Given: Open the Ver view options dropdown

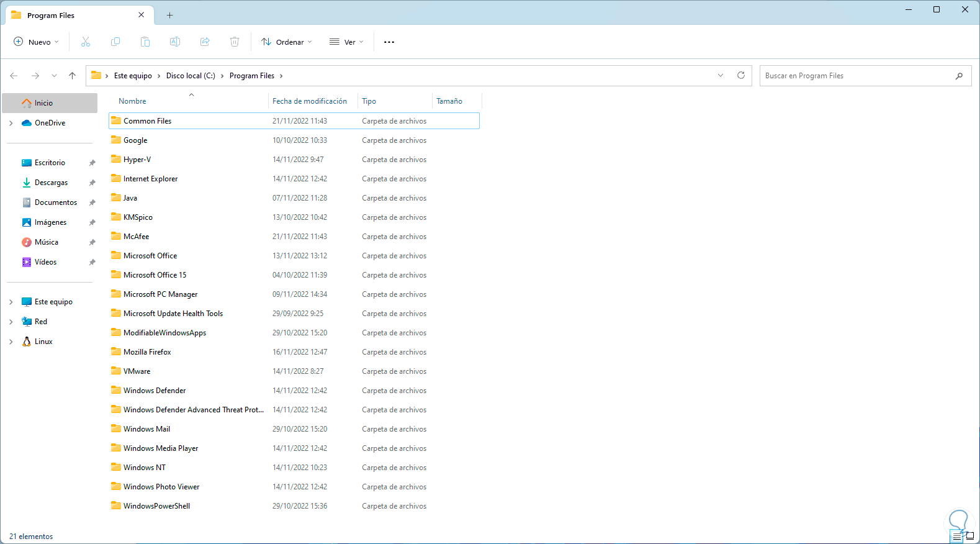Looking at the screenshot, I should pyautogui.click(x=346, y=42).
